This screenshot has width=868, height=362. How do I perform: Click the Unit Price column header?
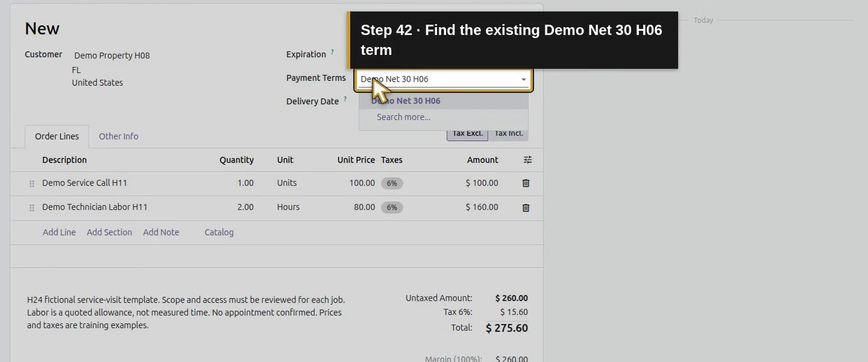[356, 160]
